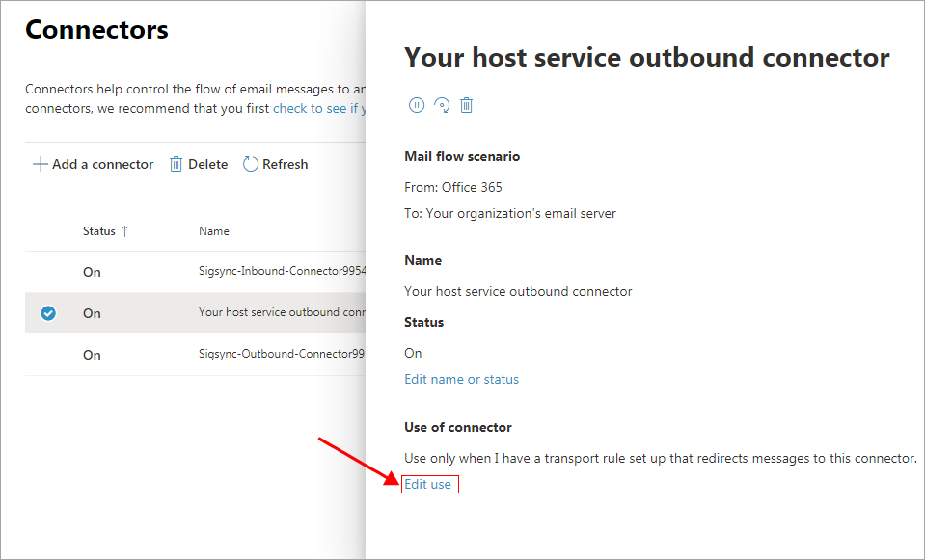Click the Name column header
Screen dimensions: 925x560
pyautogui.click(x=214, y=231)
